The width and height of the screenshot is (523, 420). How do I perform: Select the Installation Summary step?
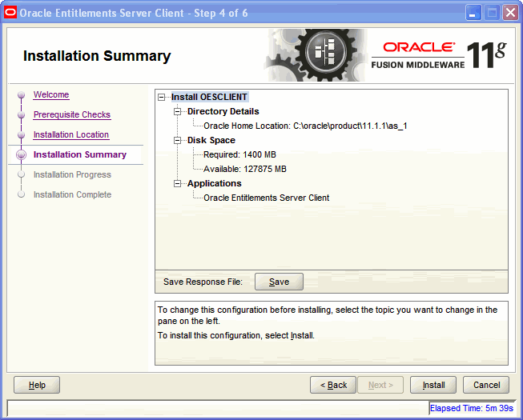(x=80, y=154)
